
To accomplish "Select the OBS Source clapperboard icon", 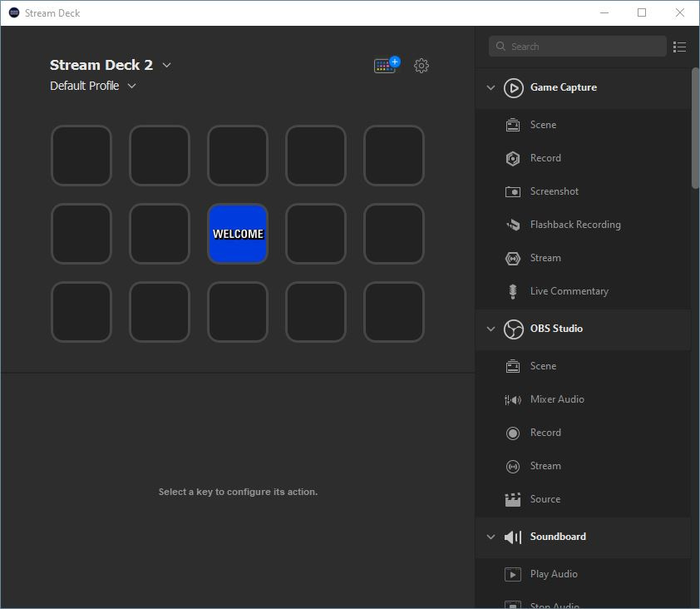I will pos(512,499).
